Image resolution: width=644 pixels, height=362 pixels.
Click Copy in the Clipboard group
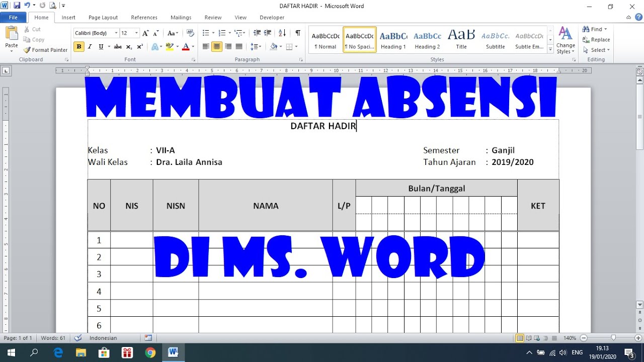pos(34,40)
